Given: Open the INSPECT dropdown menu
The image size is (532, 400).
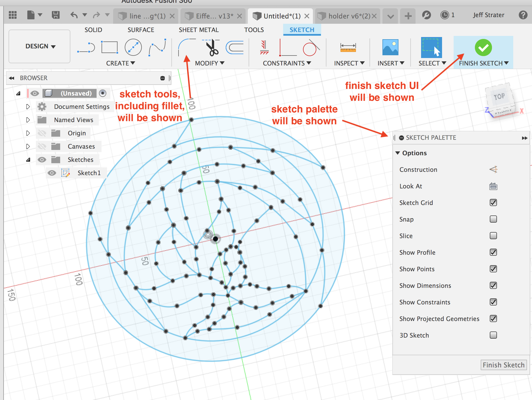Looking at the screenshot, I should pyautogui.click(x=349, y=63).
